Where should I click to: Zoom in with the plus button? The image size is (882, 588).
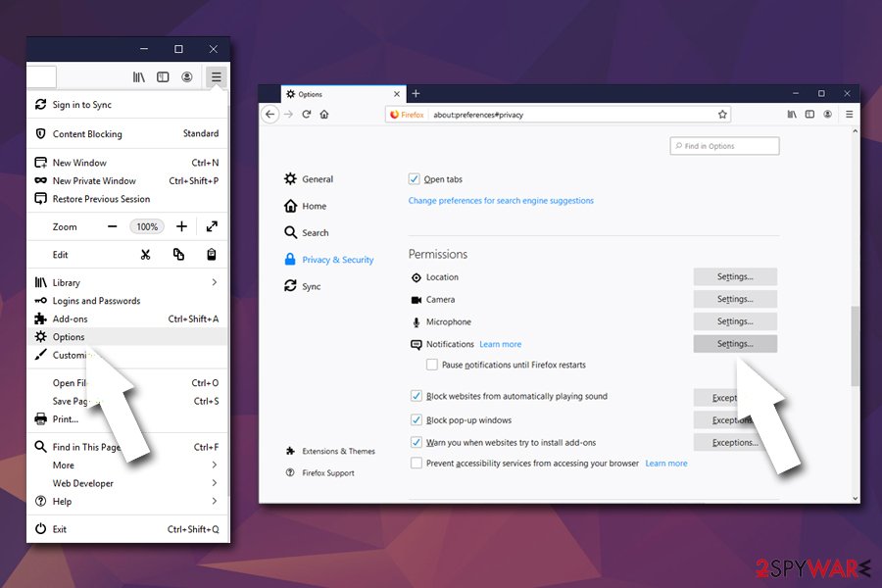click(181, 226)
